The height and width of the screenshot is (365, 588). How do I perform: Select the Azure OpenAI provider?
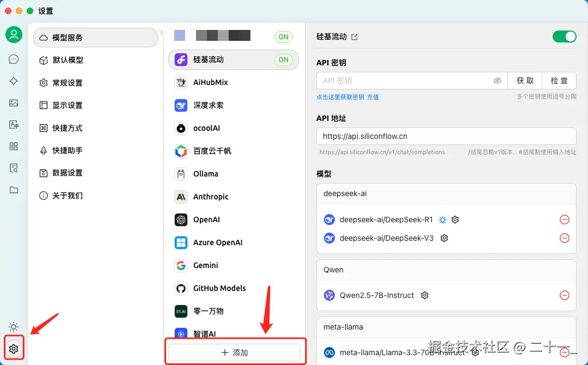233,242
